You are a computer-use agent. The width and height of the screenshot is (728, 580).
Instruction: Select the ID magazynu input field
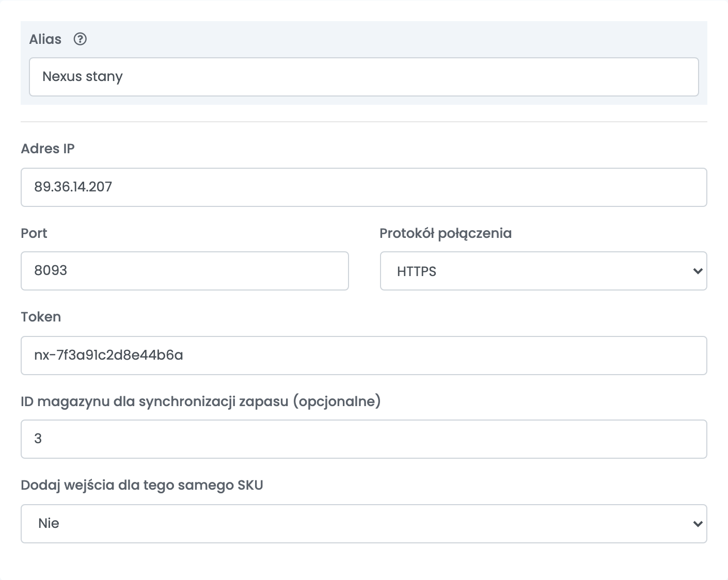[364, 439]
